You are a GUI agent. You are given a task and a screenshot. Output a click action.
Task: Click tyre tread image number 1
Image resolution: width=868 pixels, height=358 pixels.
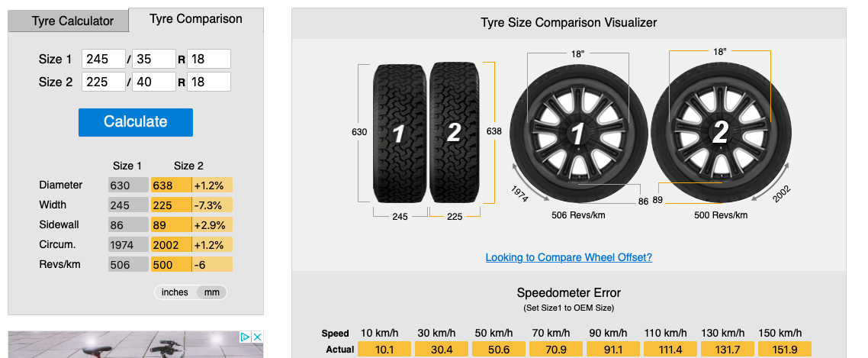(x=399, y=133)
